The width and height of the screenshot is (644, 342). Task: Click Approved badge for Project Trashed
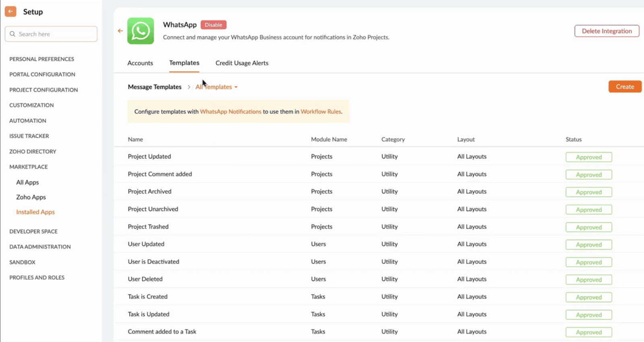[x=588, y=227]
